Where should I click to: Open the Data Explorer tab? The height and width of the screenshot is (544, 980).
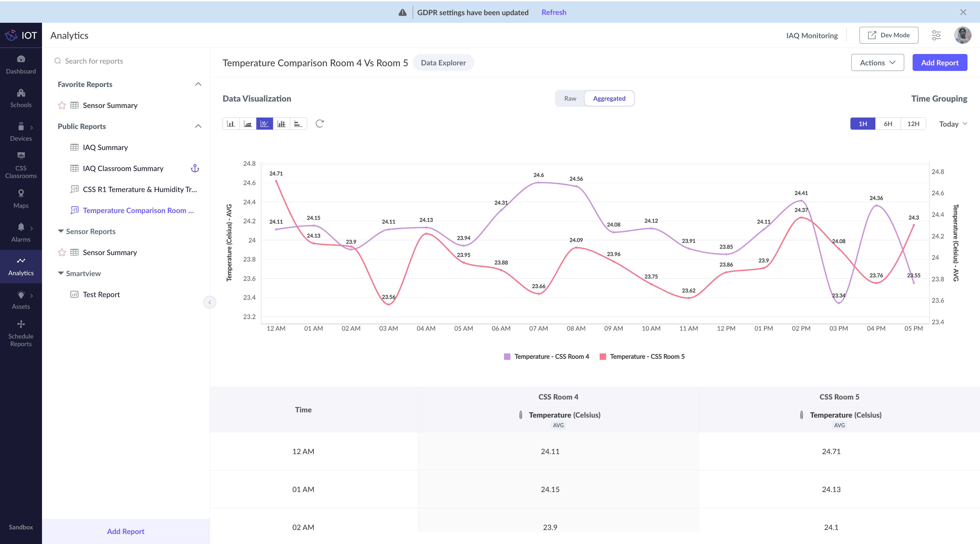click(x=443, y=63)
